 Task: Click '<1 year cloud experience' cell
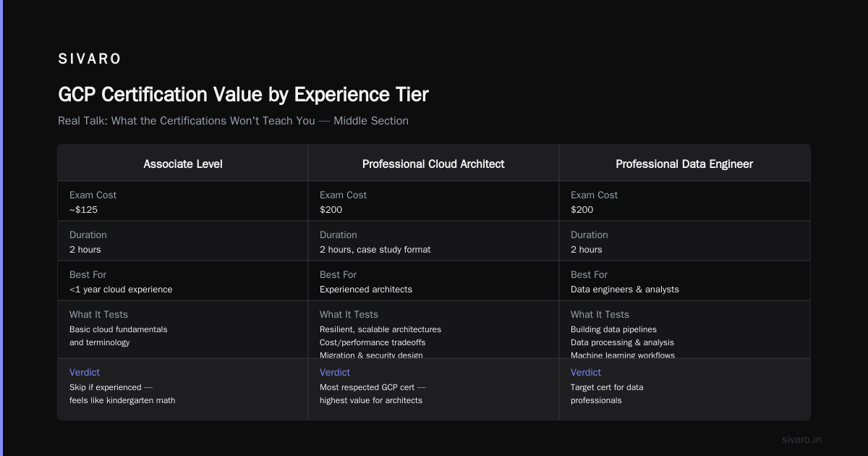click(121, 290)
